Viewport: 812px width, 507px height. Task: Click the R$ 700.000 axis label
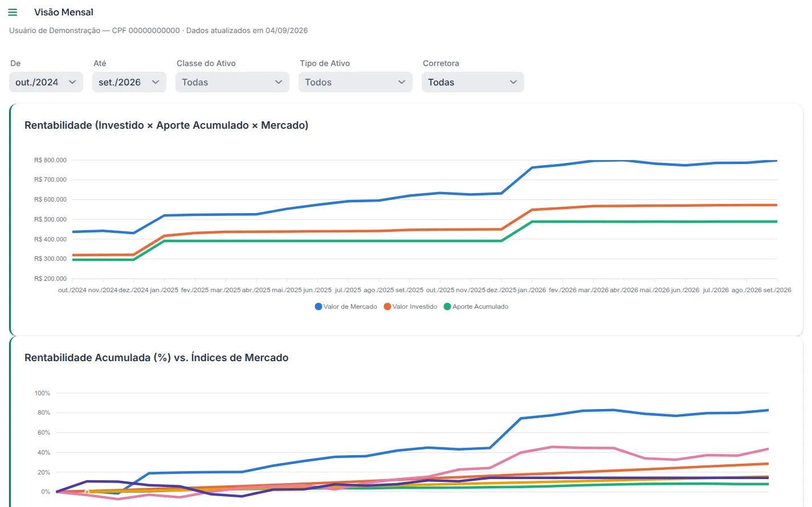point(50,179)
